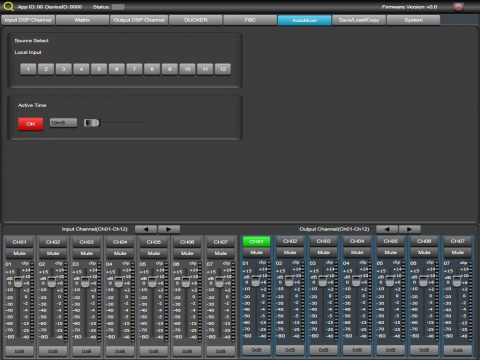This screenshot has height=360, width=480.
Task: Select the AutoMixer tab
Action: point(304,20)
